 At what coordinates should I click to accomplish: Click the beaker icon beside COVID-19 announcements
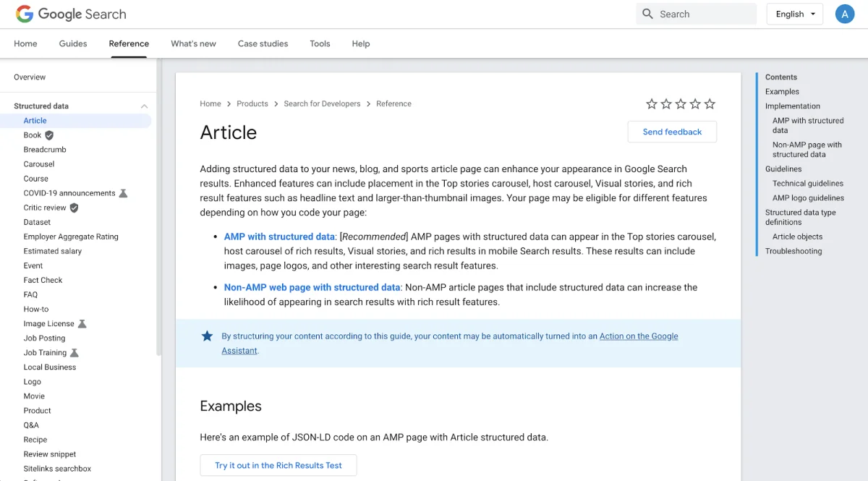pos(123,193)
